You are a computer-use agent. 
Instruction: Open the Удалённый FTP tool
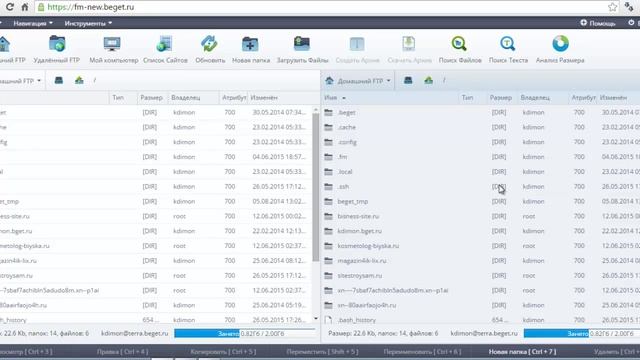(x=57, y=49)
